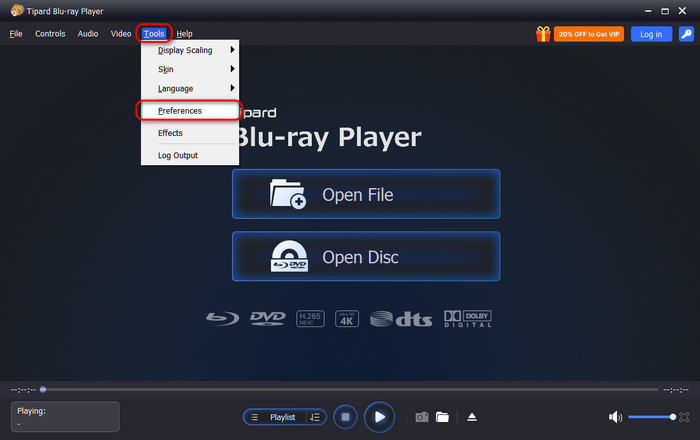700x440 pixels.
Task: Click the Open File button
Action: click(366, 194)
